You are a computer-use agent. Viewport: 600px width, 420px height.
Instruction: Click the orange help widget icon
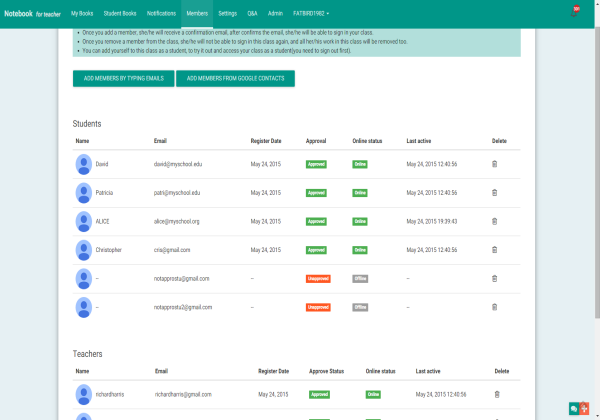pyautogui.click(x=584, y=409)
